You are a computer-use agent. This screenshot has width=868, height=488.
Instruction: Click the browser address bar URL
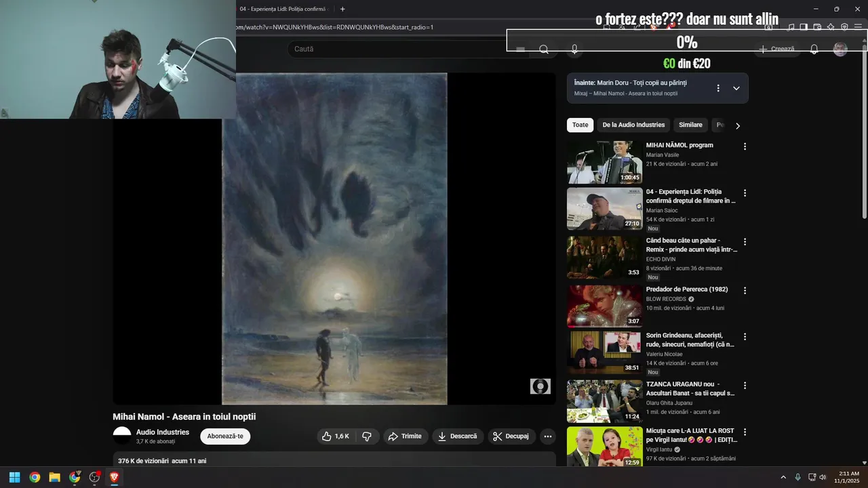coord(334,27)
